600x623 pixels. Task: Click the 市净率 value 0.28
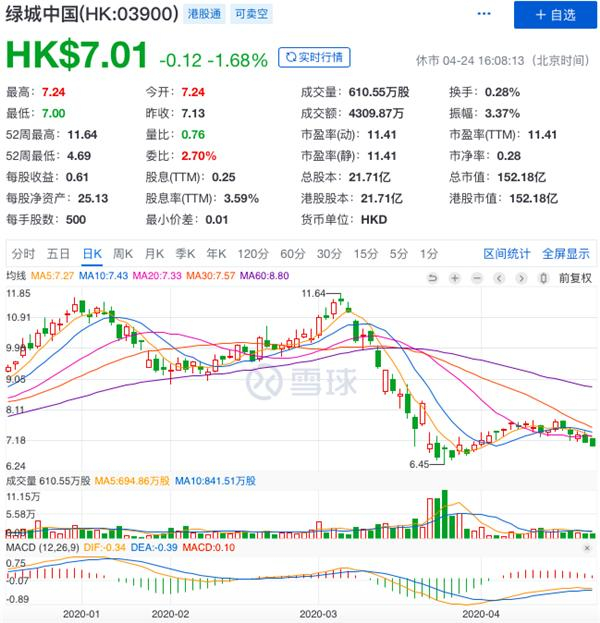tap(509, 156)
